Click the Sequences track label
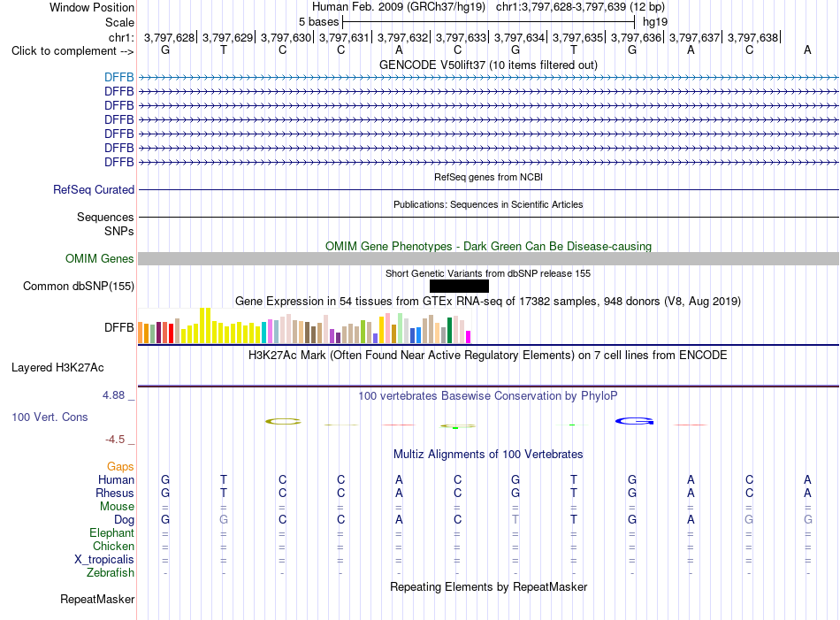This screenshot has height=620, width=840. click(105, 217)
